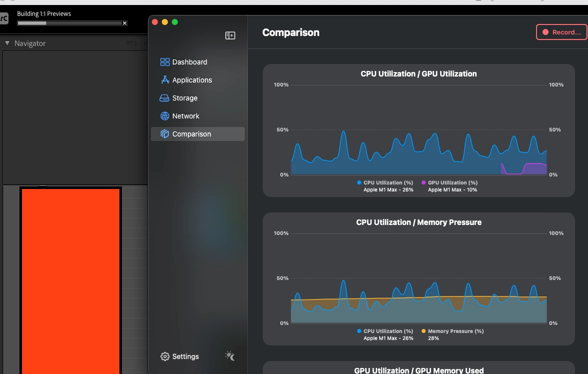This screenshot has height=374, width=588.
Task: Click the Settings gear icon
Action: pos(165,356)
